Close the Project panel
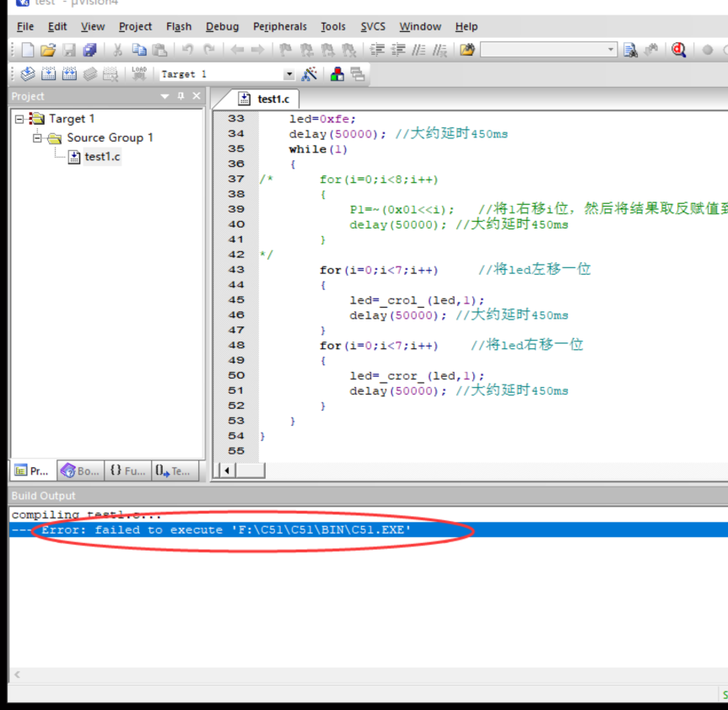 click(197, 96)
